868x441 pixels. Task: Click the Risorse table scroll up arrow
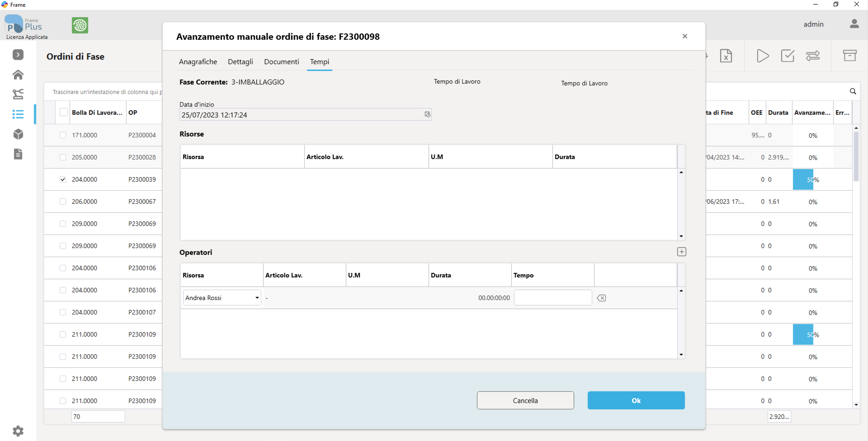(681, 172)
